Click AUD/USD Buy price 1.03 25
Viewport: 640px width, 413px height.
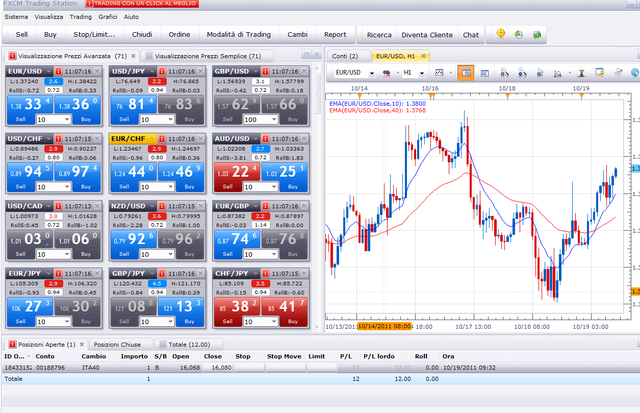point(284,172)
